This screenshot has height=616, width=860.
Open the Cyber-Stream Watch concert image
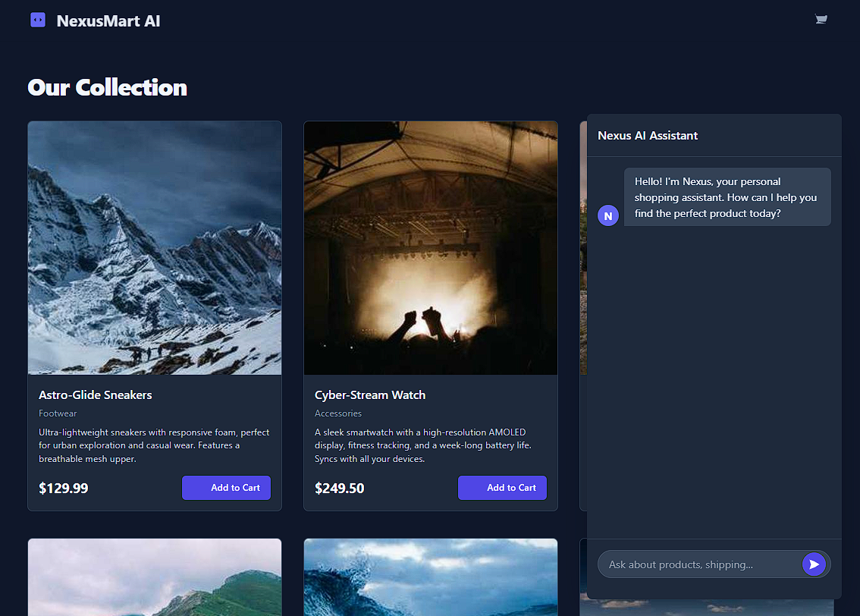point(431,248)
